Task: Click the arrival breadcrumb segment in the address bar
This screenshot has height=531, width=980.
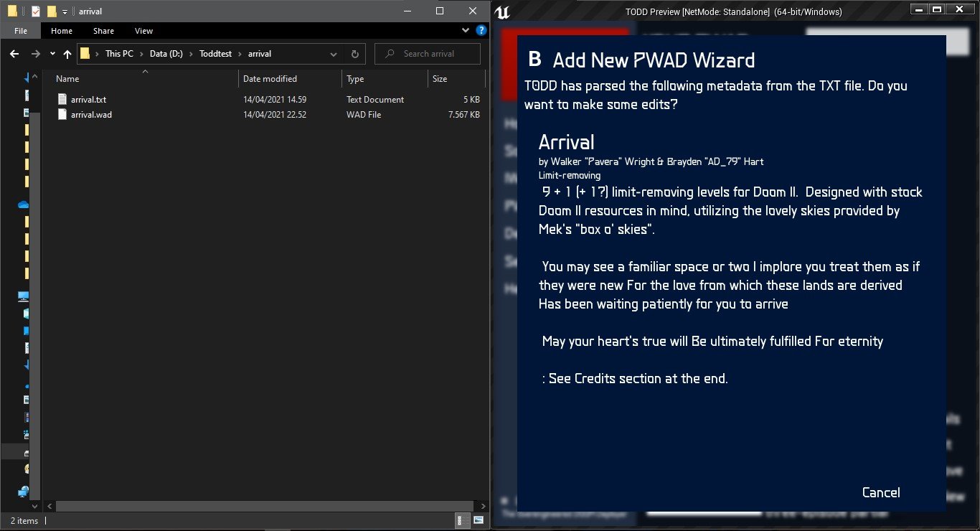Action: (x=259, y=54)
